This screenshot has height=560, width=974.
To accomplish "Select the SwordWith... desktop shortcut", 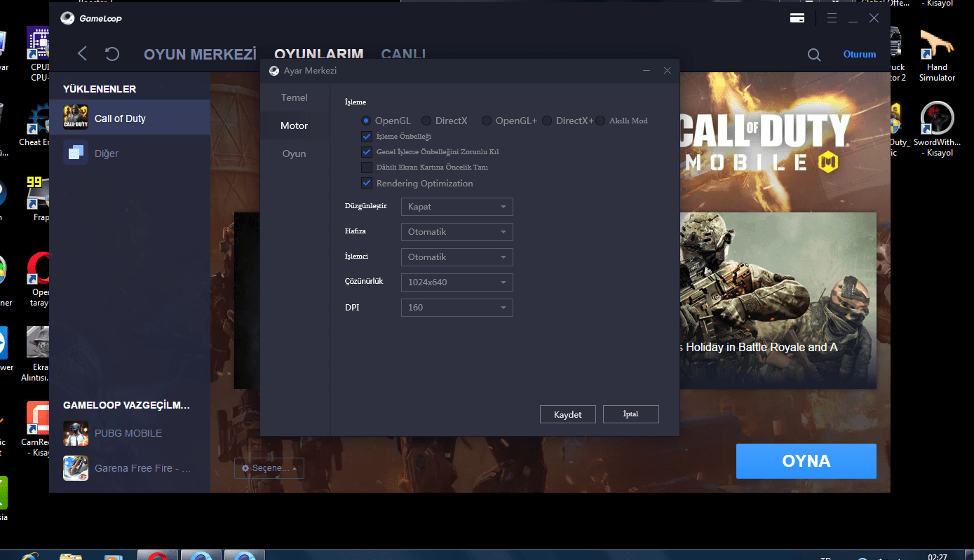I will click(x=938, y=130).
